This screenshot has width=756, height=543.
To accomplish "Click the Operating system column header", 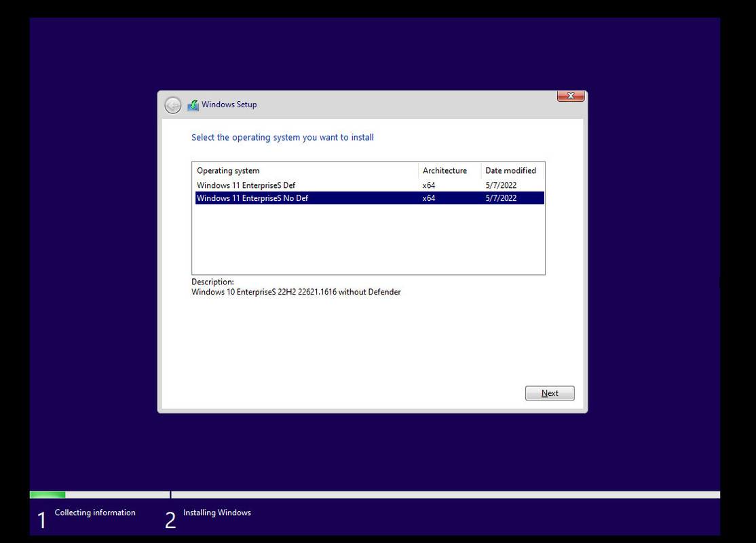I will click(307, 171).
